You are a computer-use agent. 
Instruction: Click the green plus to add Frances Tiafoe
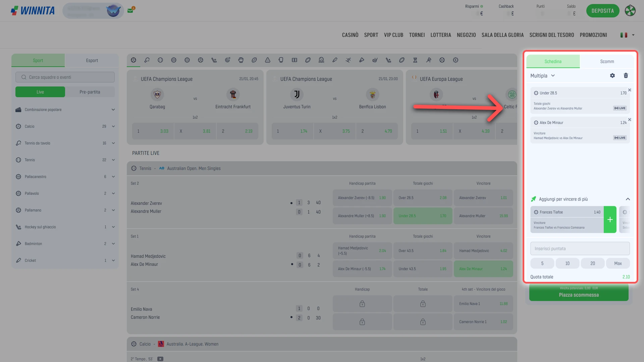[610, 220]
